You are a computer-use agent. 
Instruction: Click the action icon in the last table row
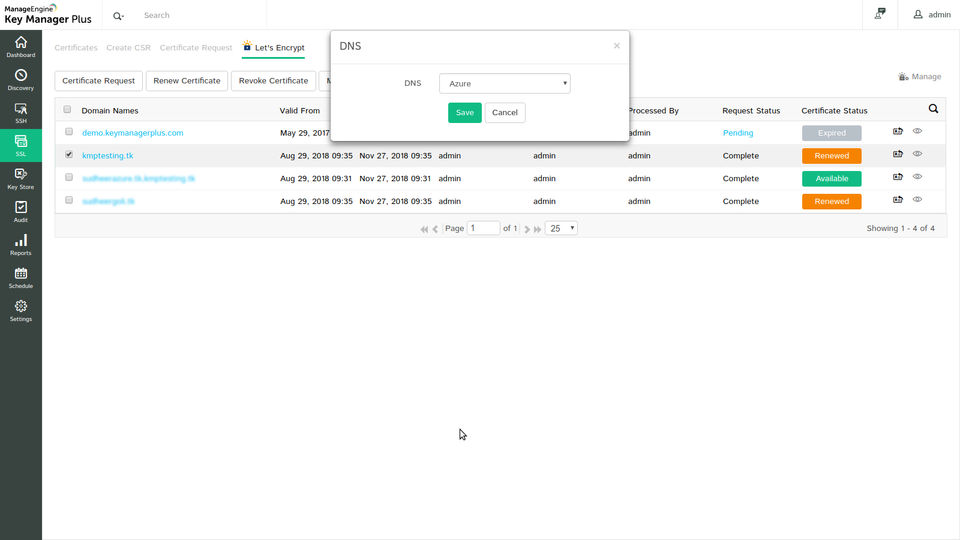click(898, 199)
